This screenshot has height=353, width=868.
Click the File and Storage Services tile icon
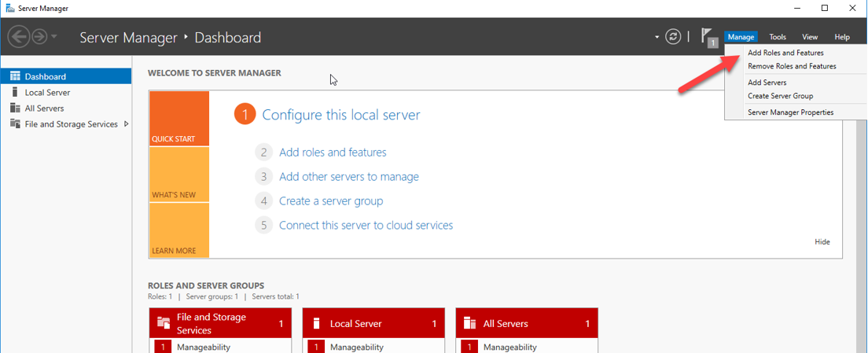(164, 322)
